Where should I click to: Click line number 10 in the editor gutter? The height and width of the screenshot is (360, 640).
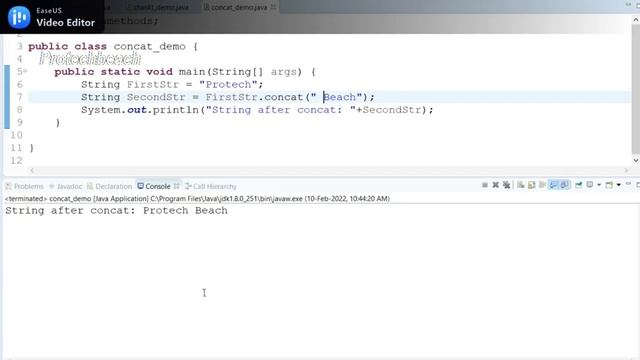point(16,135)
